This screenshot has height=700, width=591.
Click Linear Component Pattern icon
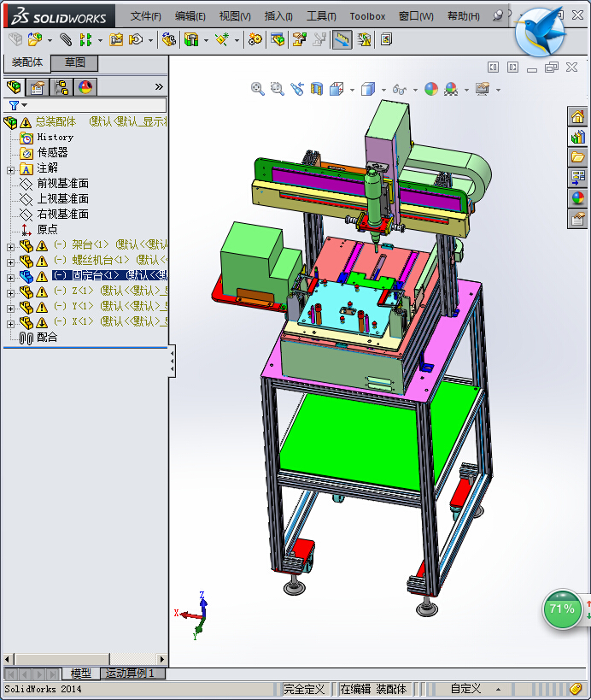(x=85, y=39)
